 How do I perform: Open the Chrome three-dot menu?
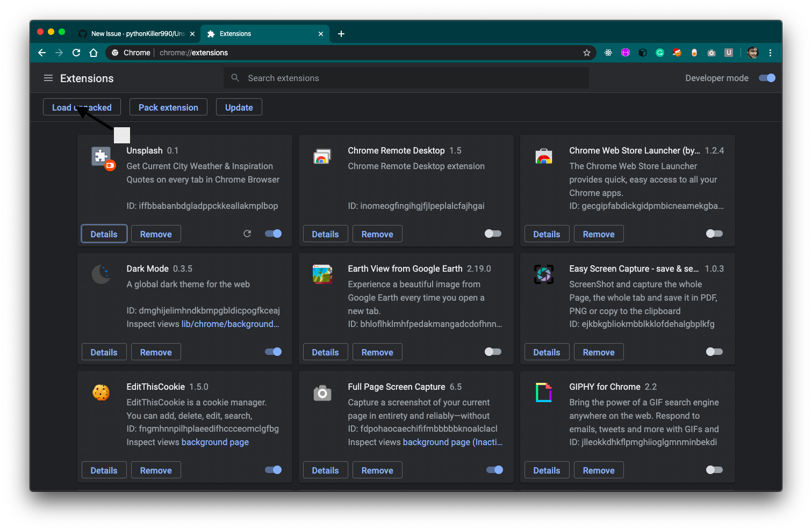click(770, 53)
